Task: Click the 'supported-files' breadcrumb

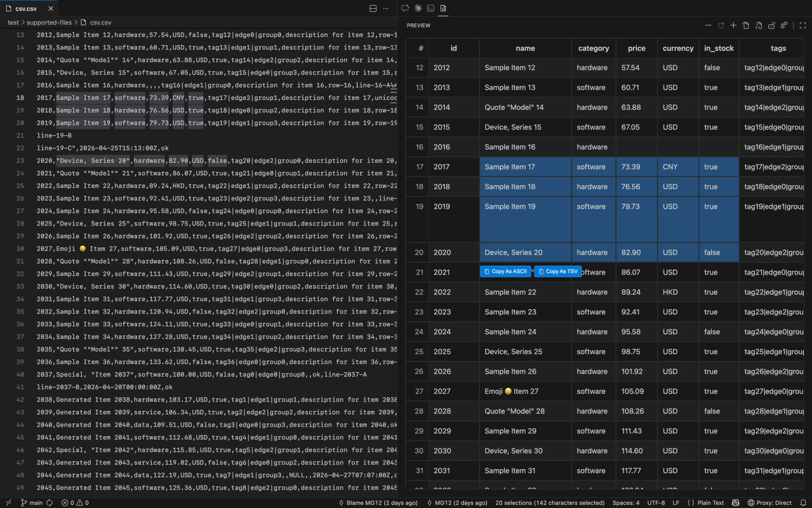Action: (49, 22)
